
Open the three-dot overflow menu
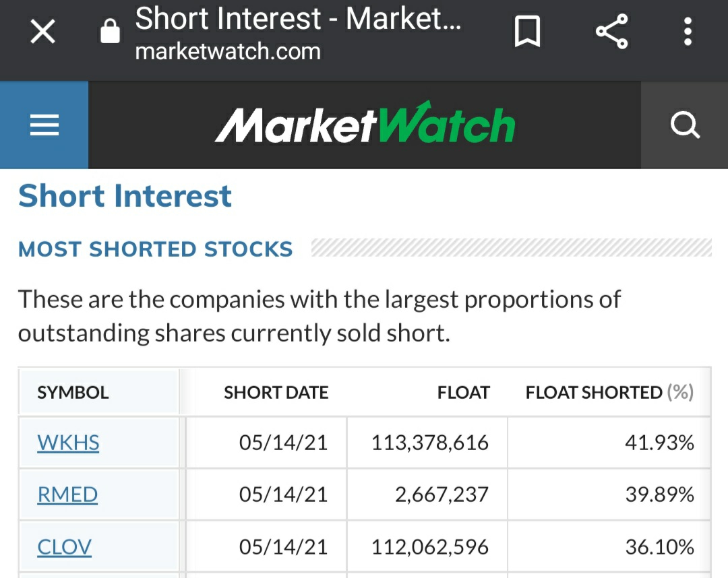tap(688, 32)
